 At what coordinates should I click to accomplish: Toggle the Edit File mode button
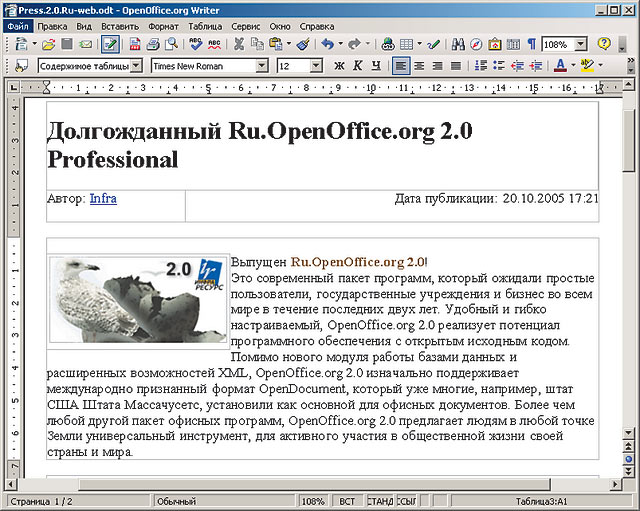[110, 44]
